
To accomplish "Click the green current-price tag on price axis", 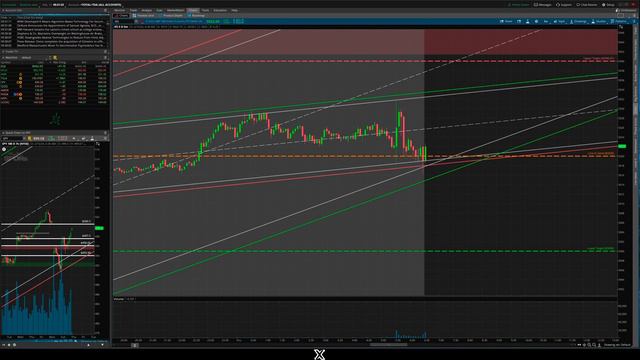I will pyautogui.click(x=622, y=146).
